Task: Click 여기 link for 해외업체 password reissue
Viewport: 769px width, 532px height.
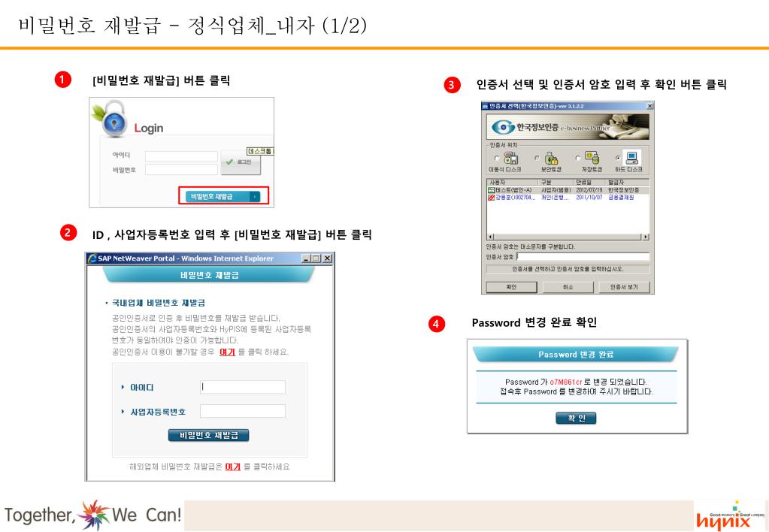Action: click(x=232, y=467)
